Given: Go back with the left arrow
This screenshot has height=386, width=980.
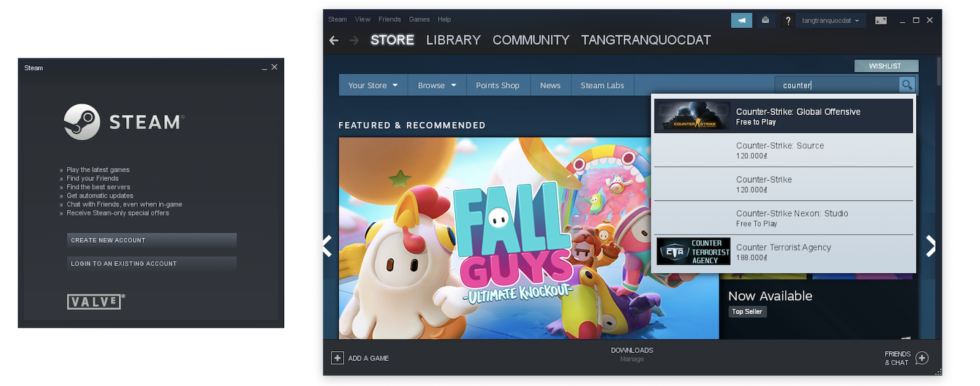Looking at the screenshot, I should pos(334,40).
